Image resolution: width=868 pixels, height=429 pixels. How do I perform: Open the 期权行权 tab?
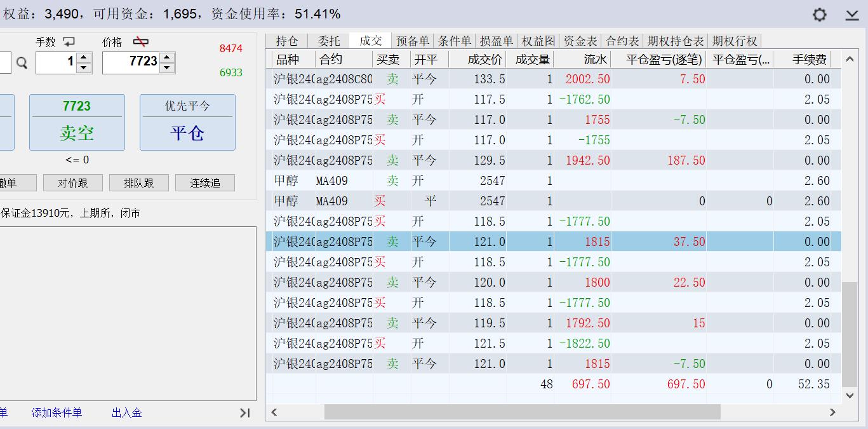pos(735,41)
